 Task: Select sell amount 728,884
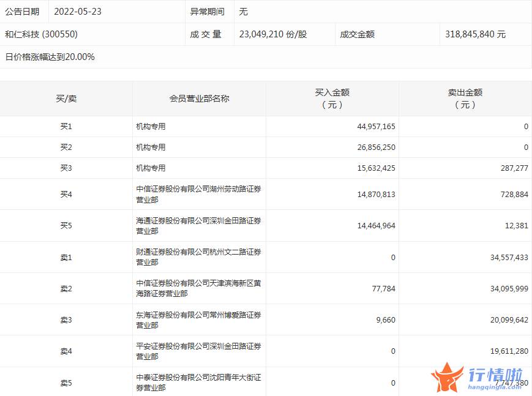coord(514,195)
